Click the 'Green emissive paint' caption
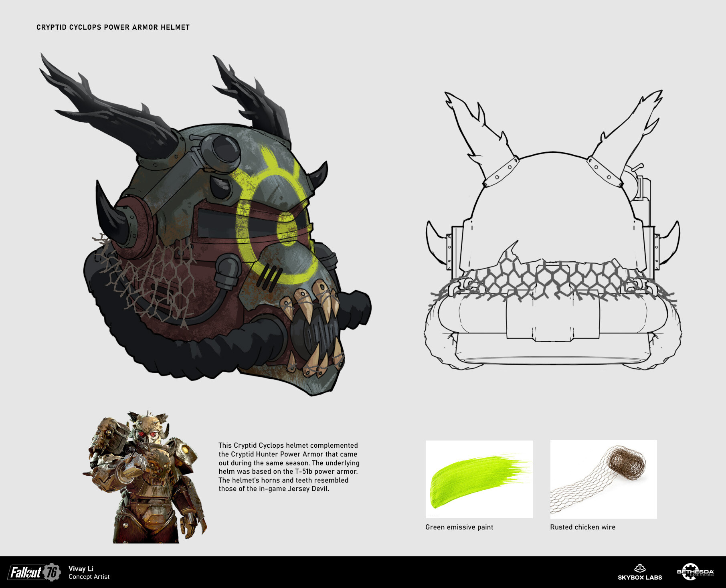Image resolution: width=726 pixels, height=588 pixels. [459, 527]
